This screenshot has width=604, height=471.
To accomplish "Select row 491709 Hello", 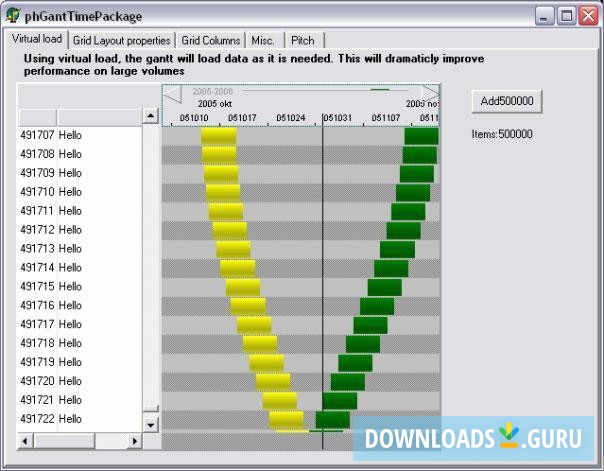I will 79,173.
